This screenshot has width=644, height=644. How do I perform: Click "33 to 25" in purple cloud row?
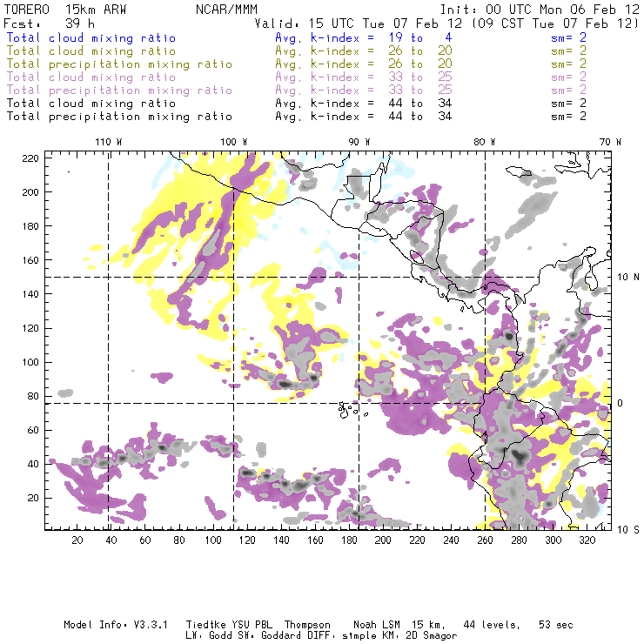(x=420, y=77)
